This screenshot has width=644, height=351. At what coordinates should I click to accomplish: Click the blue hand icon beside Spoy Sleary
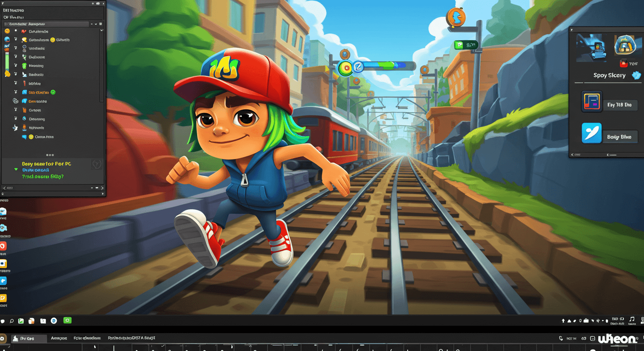[636, 75]
